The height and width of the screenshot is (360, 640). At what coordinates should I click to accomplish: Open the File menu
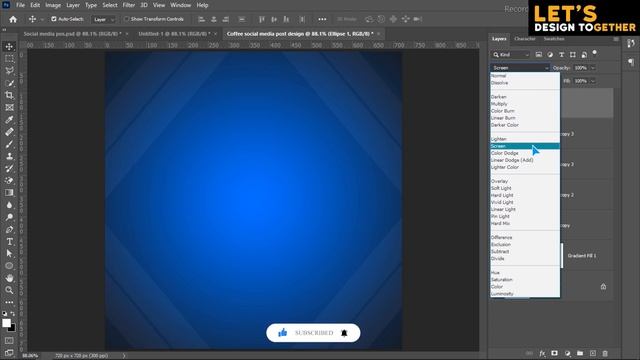[20, 5]
